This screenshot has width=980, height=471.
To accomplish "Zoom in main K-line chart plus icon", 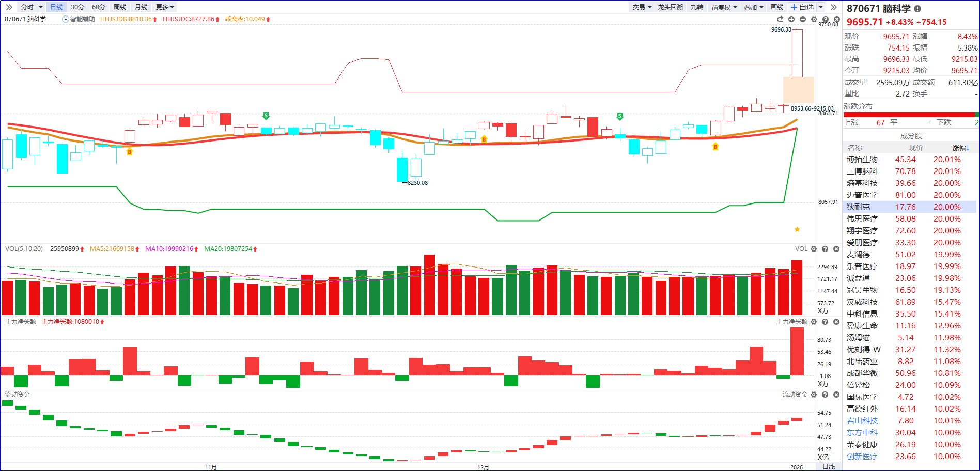I will [x=791, y=19].
